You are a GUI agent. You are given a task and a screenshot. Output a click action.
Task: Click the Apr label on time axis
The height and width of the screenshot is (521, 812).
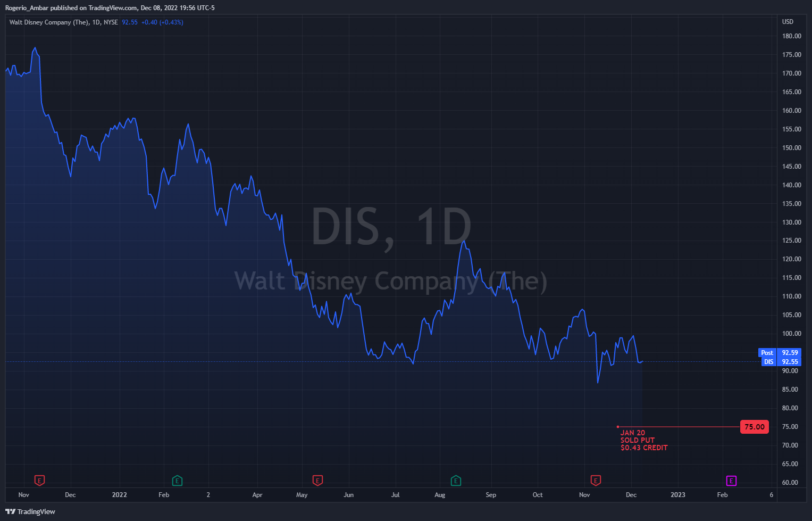(x=257, y=495)
